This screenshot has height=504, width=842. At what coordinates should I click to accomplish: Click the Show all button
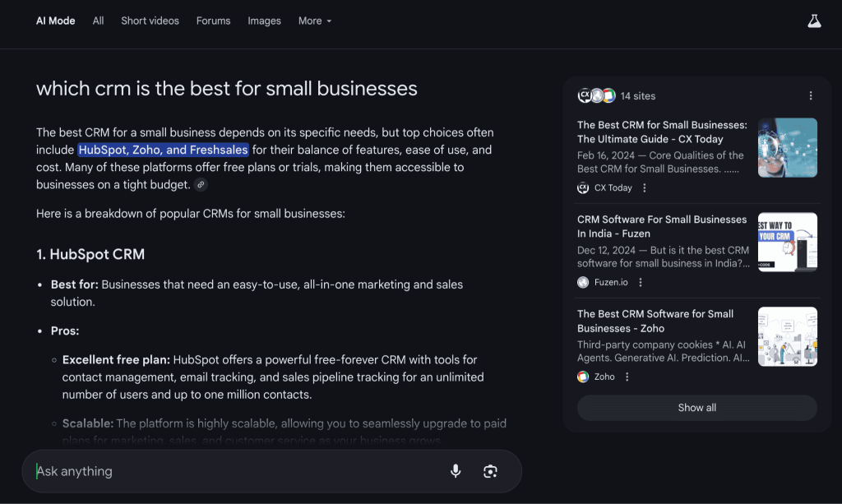coord(696,407)
